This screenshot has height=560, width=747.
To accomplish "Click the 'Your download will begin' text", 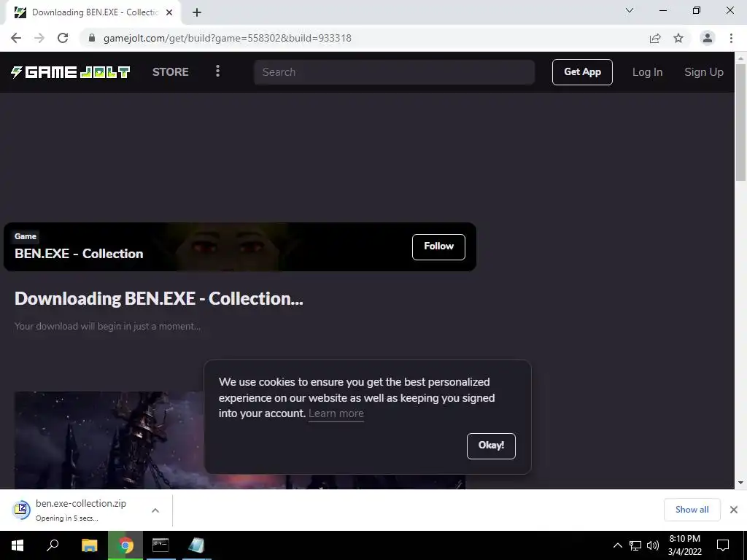I will click(107, 326).
